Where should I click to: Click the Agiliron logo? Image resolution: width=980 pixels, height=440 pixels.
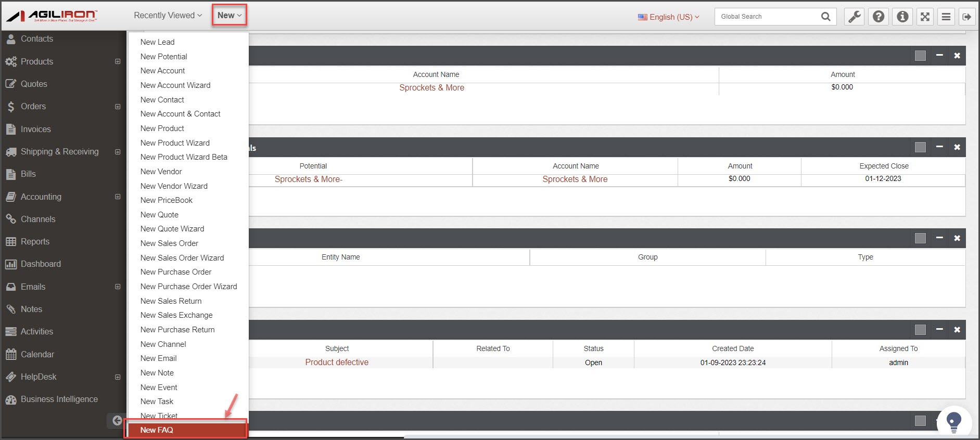click(x=52, y=16)
